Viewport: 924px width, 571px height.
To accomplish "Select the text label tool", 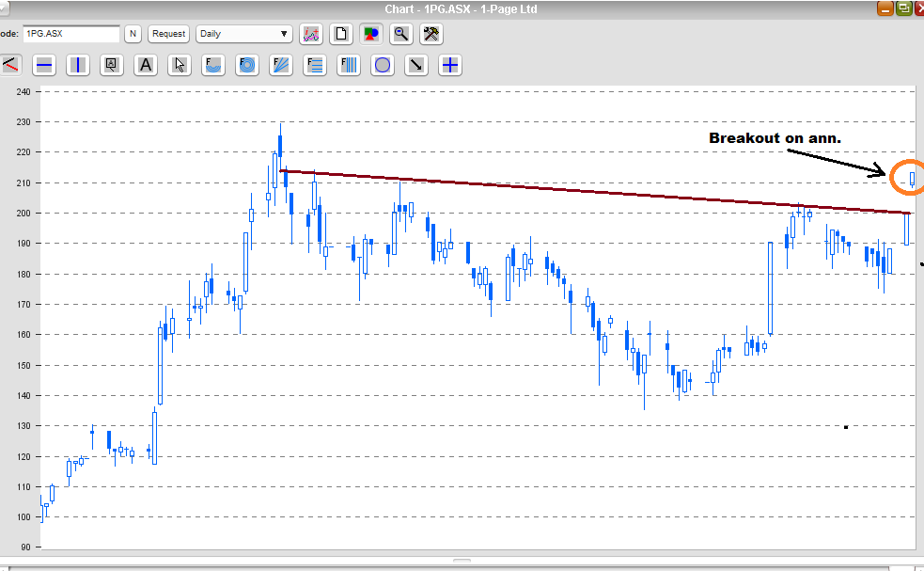I will click(x=146, y=65).
